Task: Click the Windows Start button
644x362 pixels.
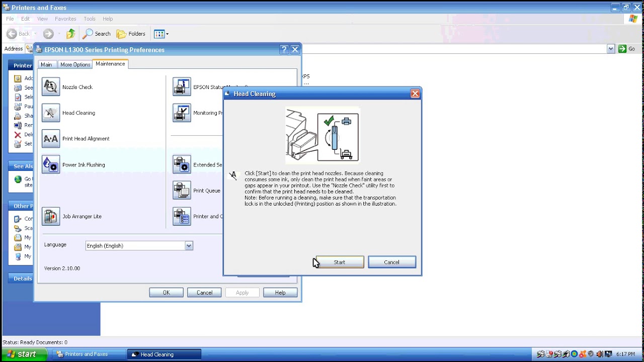Action: (x=24, y=354)
